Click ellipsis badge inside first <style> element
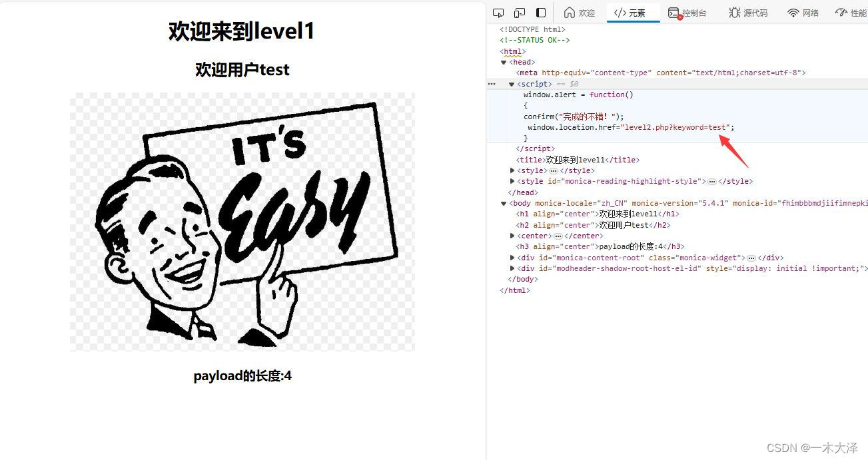The width and height of the screenshot is (868, 460). [x=554, y=171]
